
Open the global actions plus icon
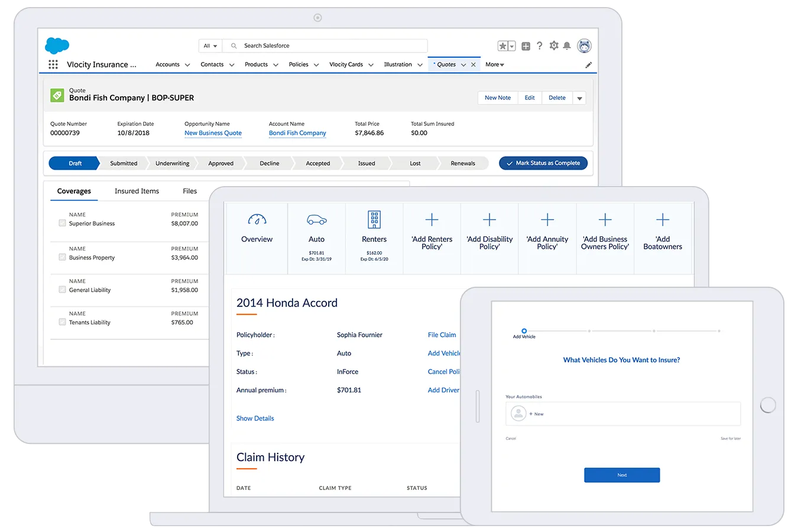525,46
